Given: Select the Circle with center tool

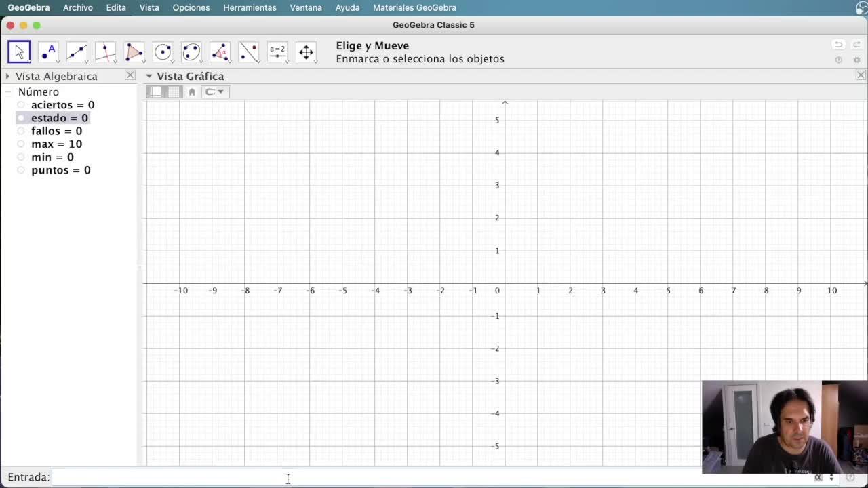Looking at the screenshot, I should pos(163,52).
